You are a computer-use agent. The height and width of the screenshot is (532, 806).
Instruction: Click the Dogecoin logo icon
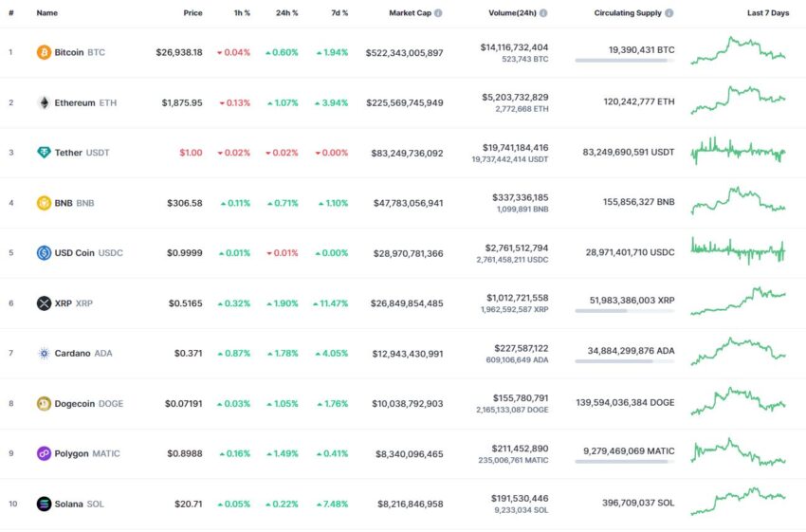coord(44,403)
